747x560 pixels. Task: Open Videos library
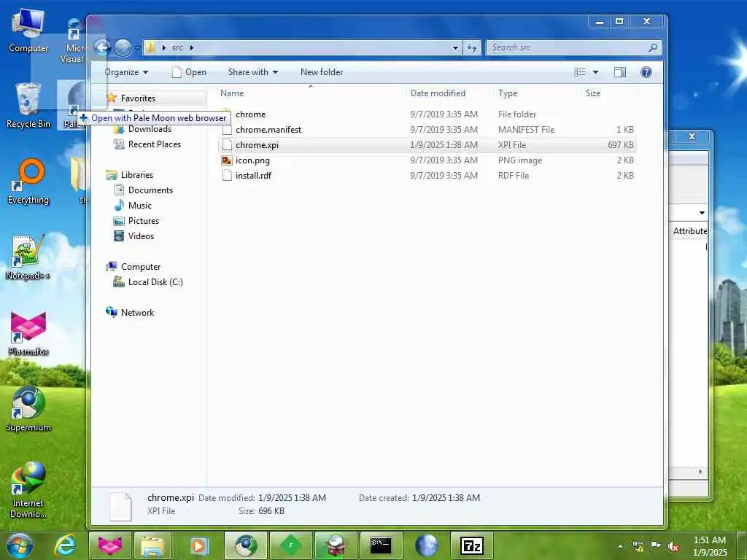(x=141, y=236)
